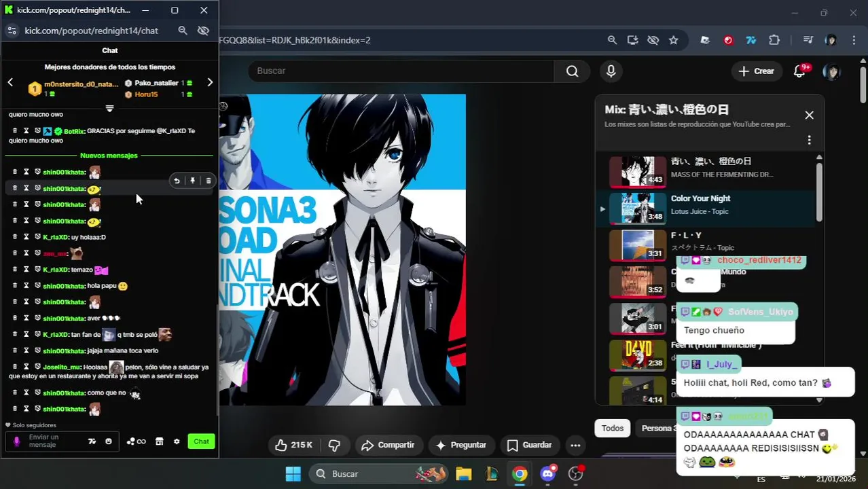
Task: Open YouTube notifications bell
Action: pyautogui.click(x=800, y=71)
